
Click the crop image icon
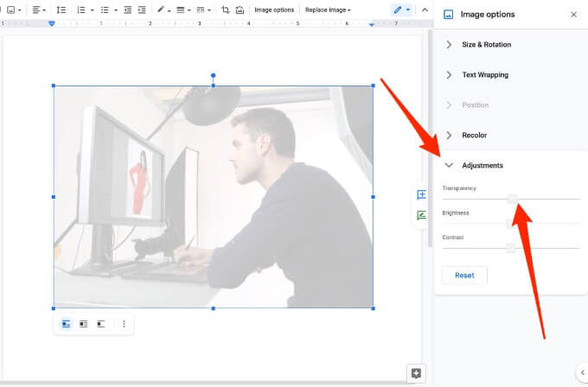[x=226, y=10]
